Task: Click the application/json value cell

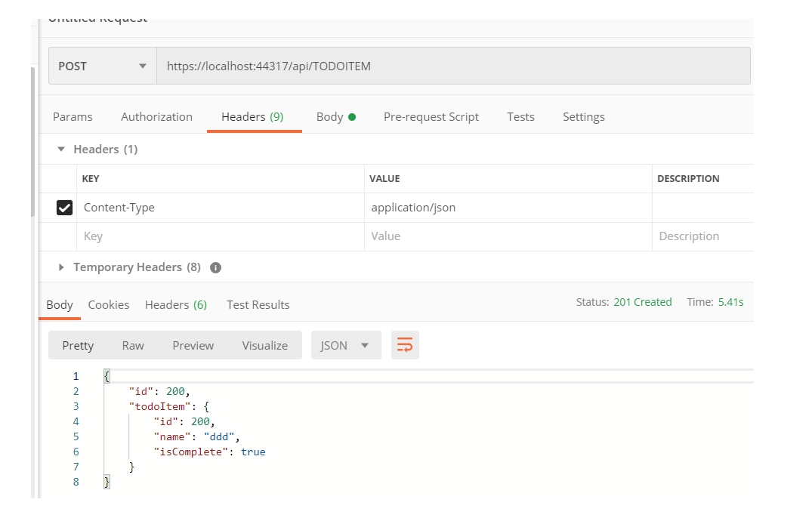Action: click(x=508, y=208)
